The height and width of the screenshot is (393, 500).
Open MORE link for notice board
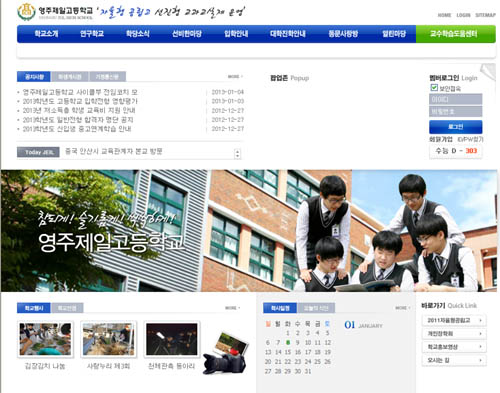tap(235, 77)
